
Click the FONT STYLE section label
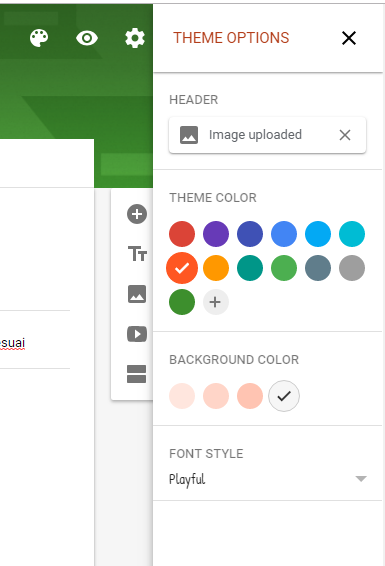[206, 454]
